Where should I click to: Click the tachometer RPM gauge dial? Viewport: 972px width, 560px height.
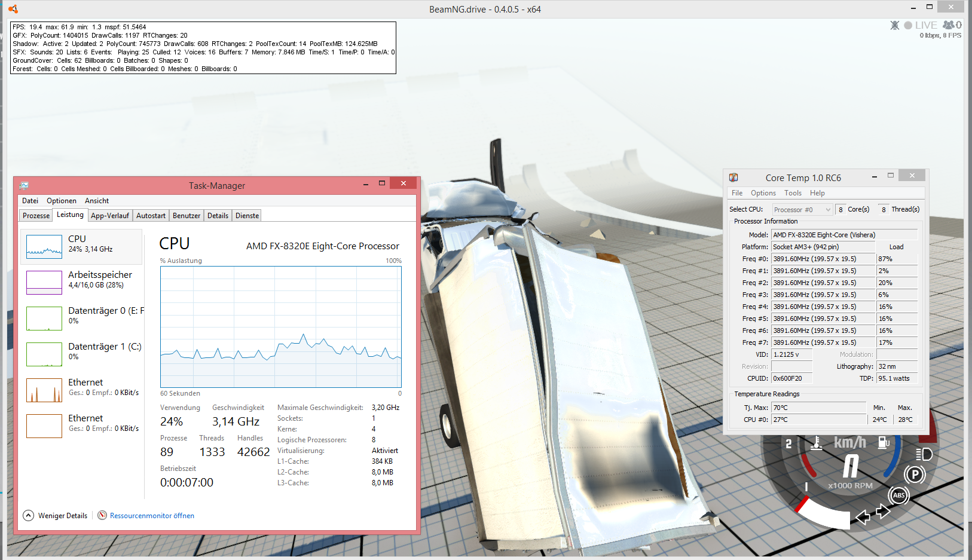849,478
